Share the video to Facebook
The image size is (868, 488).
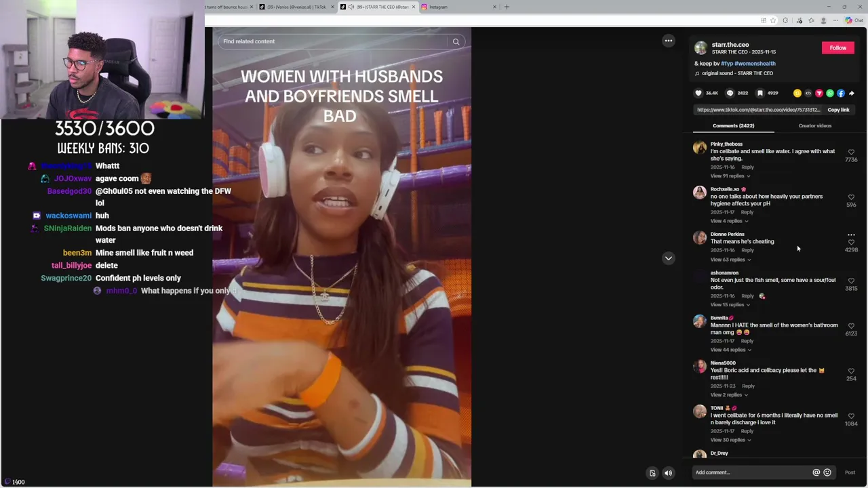pos(841,94)
